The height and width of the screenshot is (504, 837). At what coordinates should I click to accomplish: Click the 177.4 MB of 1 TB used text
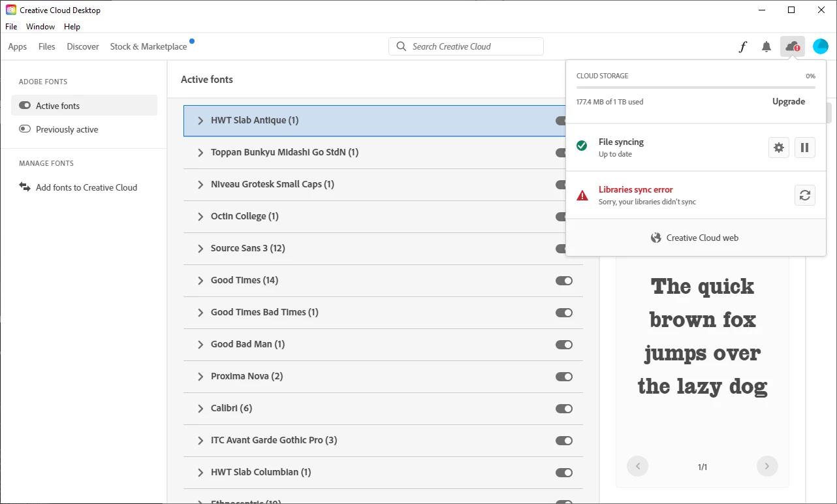[610, 102]
